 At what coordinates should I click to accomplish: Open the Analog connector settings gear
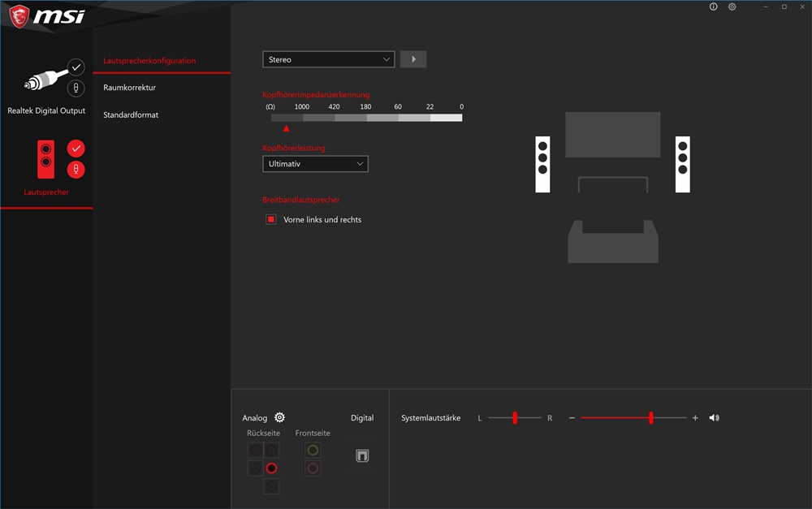pos(279,417)
